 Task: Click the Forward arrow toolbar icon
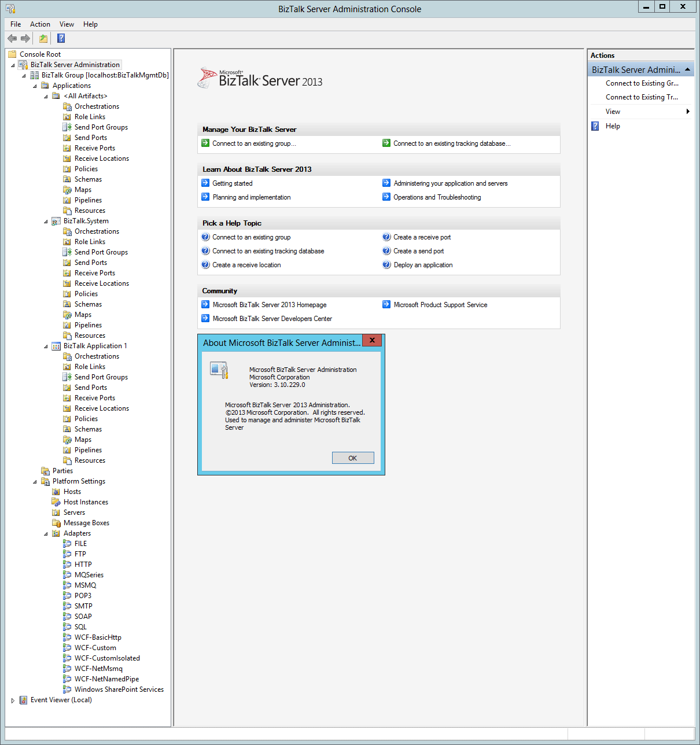pos(25,38)
